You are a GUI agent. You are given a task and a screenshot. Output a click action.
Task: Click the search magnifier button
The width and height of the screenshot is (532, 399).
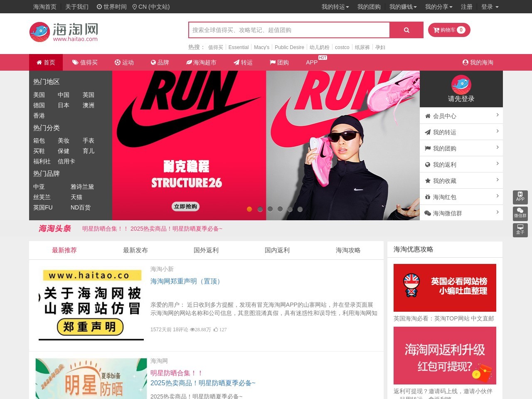point(406,30)
